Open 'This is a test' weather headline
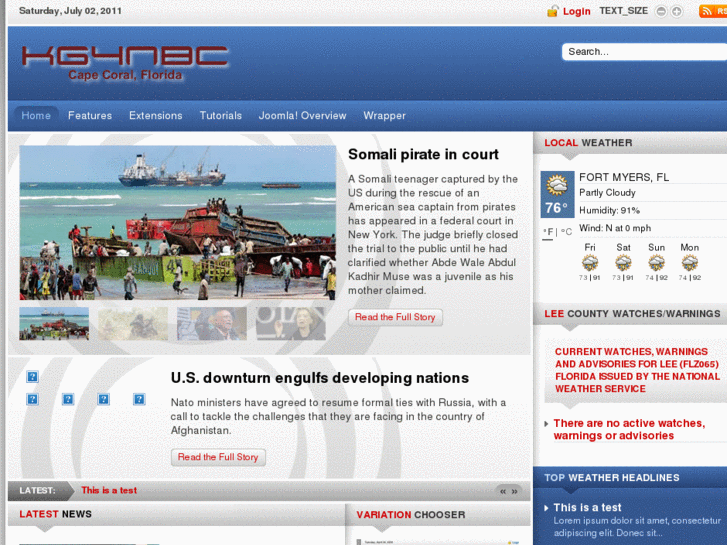The image size is (727, 545). click(x=587, y=508)
